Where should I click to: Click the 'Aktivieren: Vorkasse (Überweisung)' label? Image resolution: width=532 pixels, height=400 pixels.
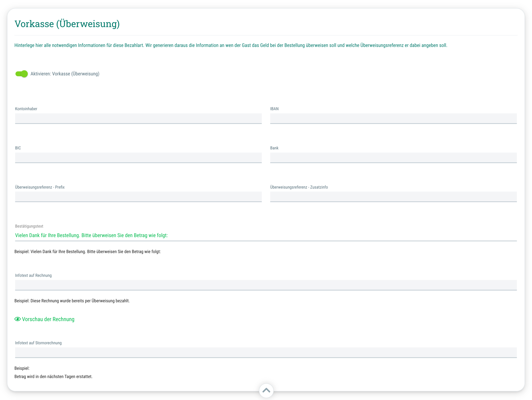click(65, 74)
